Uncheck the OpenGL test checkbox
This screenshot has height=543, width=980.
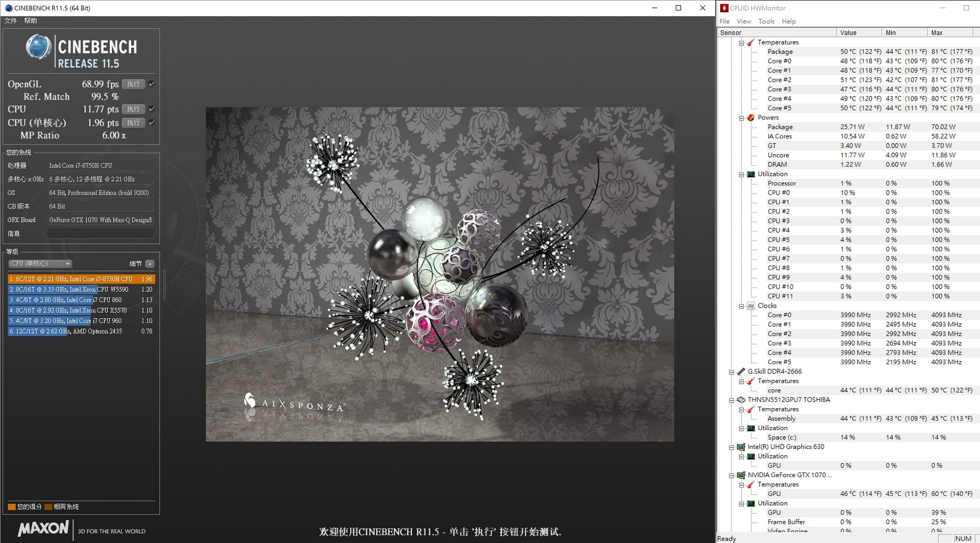(x=152, y=84)
